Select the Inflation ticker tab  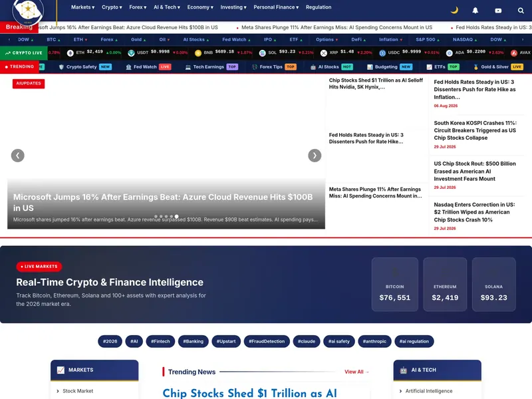390,40
